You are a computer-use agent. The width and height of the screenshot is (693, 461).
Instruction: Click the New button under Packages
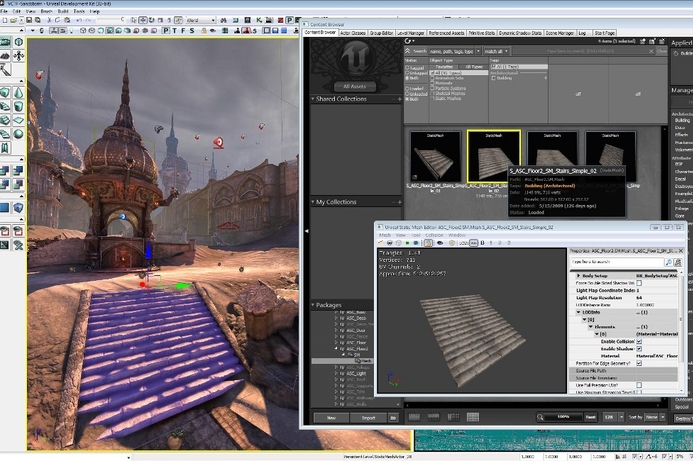pyautogui.click(x=331, y=418)
